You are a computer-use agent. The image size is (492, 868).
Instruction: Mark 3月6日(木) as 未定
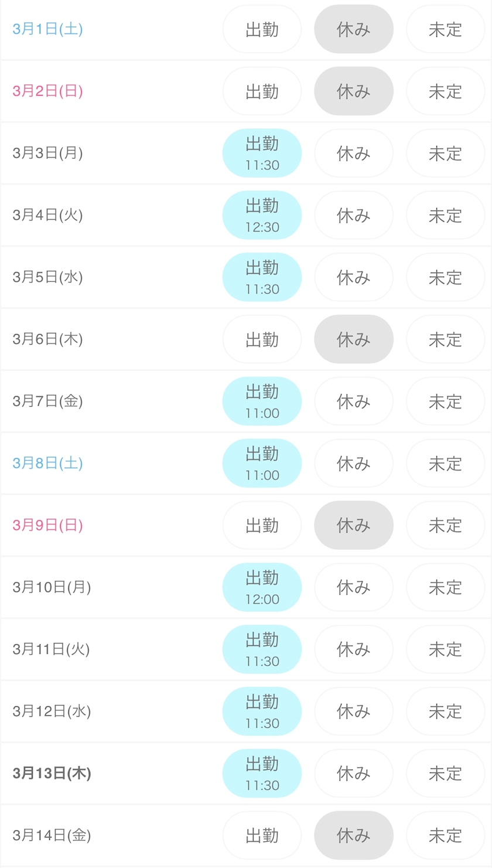coord(445,339)
